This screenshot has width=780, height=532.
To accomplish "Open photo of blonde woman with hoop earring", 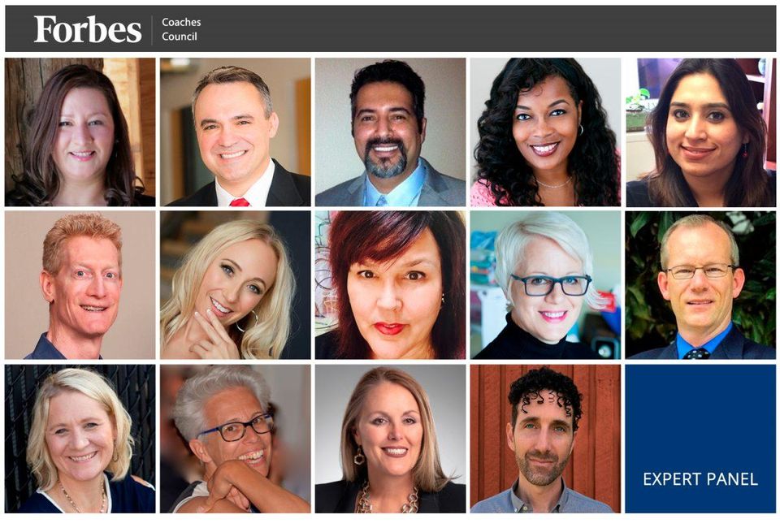I will [x=236, y=285].
